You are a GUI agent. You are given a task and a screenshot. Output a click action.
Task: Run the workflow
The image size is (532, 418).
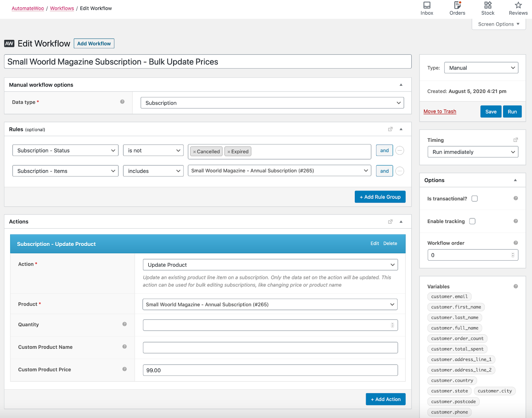(512, 111)
